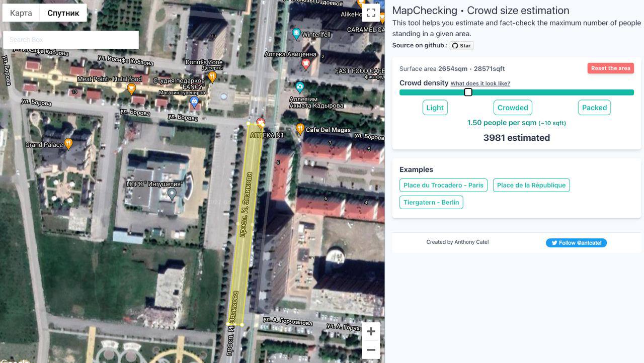The width and height of the screenshot is (644, 363).
Task: Click the top polygon vertex near АПТЕКА N1
Action: (x=249, y=123)
